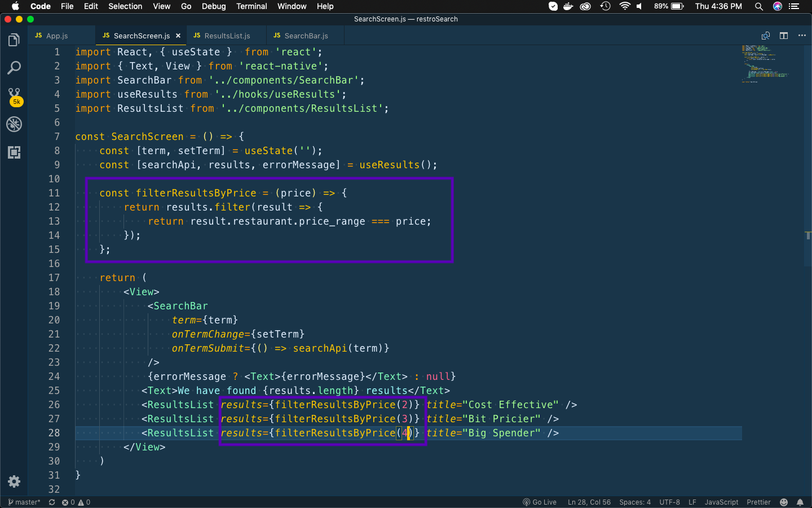Open the File menu
The image size is (812, 508).
(67, 6)
